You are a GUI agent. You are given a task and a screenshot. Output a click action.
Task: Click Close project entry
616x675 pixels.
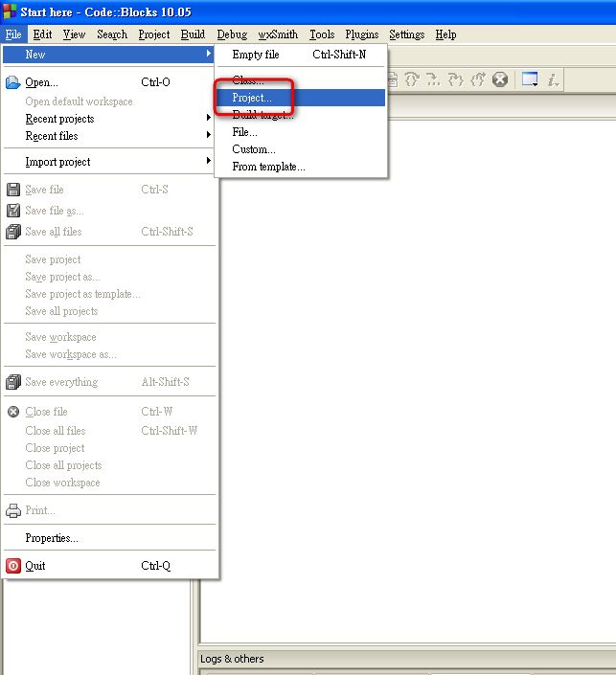pos(108,448)
